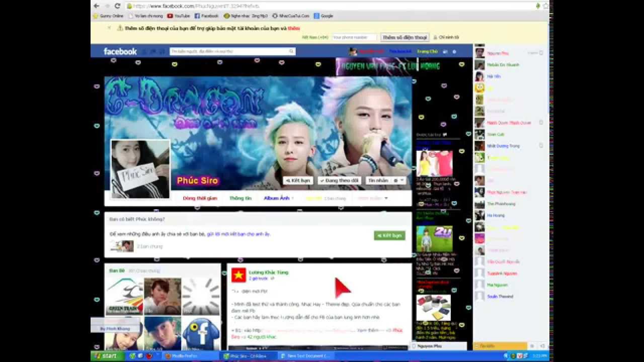Switch to the 'Dòng thời gian' tab

(x=200, y=198)
